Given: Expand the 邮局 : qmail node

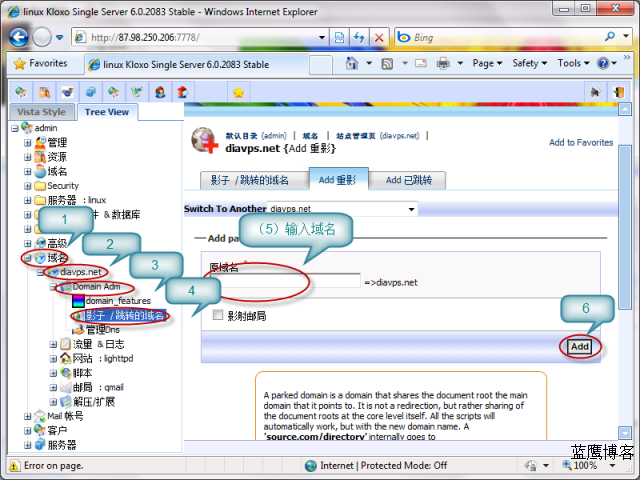Looking at the screenshot, I should click(x=53, y=387).
